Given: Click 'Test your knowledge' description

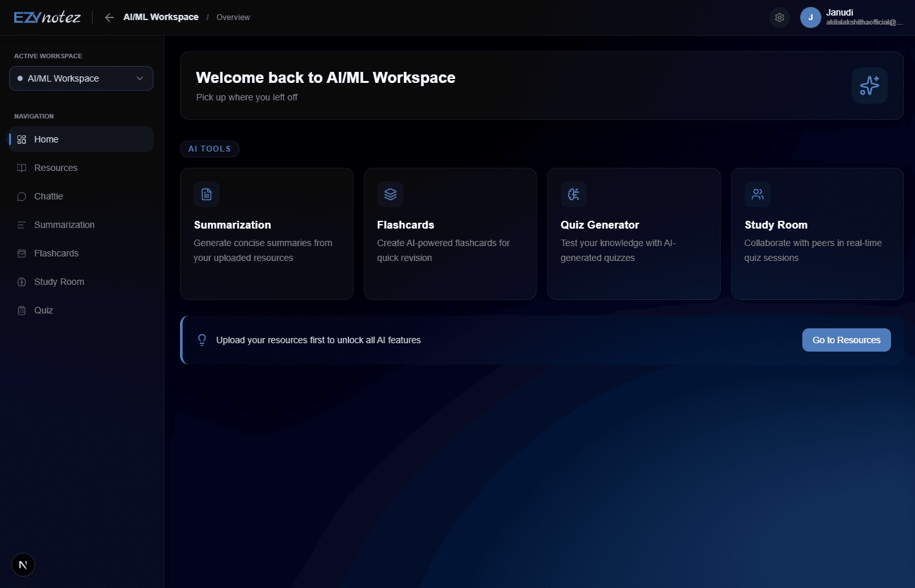Looking at the screenshot, I should tap(618, 251).
